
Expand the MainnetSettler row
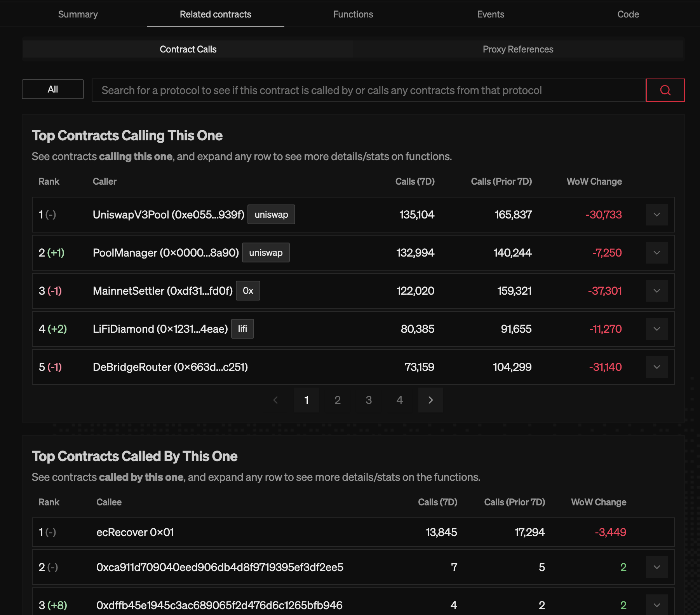click(x=656, y=291)
